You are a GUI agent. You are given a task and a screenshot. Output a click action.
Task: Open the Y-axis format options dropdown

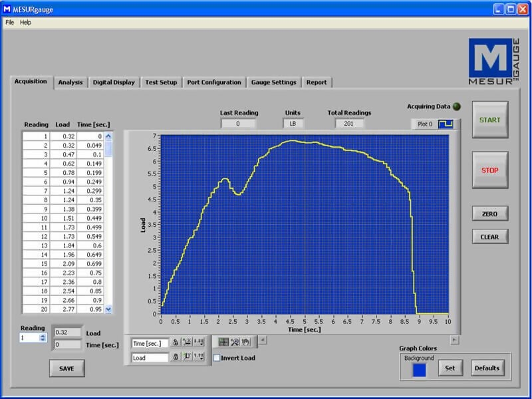pyautogui.click(x=198, y=357)
